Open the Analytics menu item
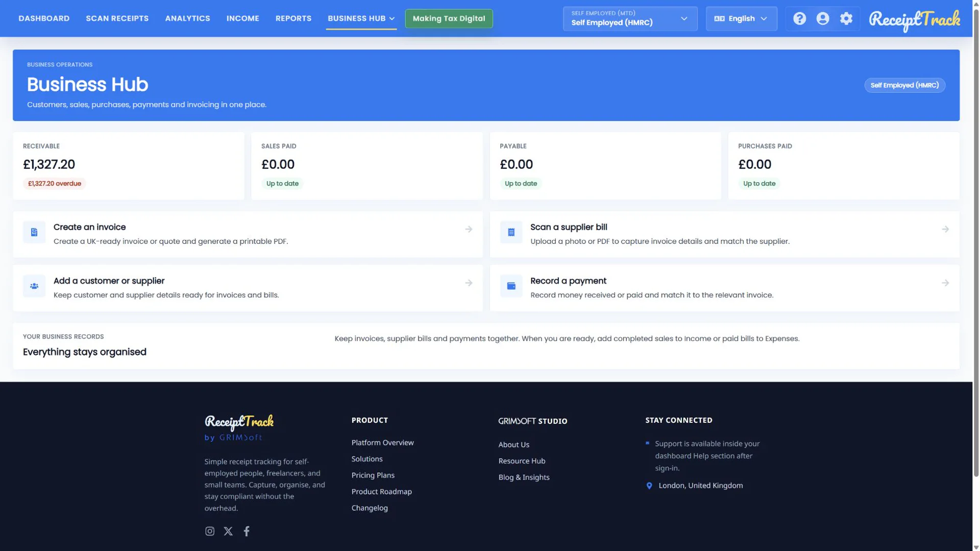The width and height of the screenshot is (980, 551). tap(187, 18)
